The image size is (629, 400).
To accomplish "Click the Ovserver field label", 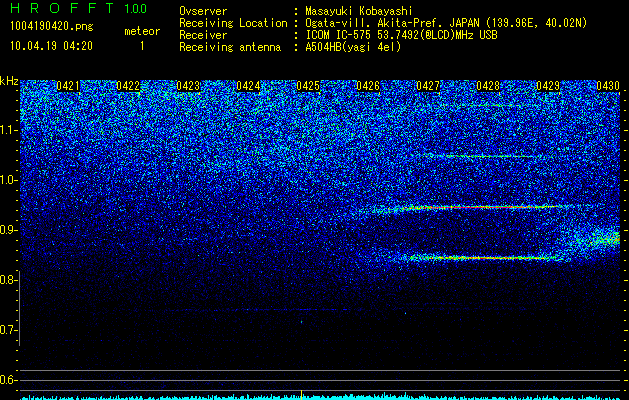I will point(203,11).
